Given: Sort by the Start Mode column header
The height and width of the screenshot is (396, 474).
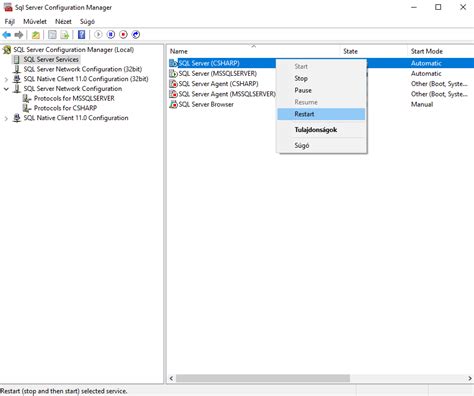Looking at the screenshot, I should point(441,51).
